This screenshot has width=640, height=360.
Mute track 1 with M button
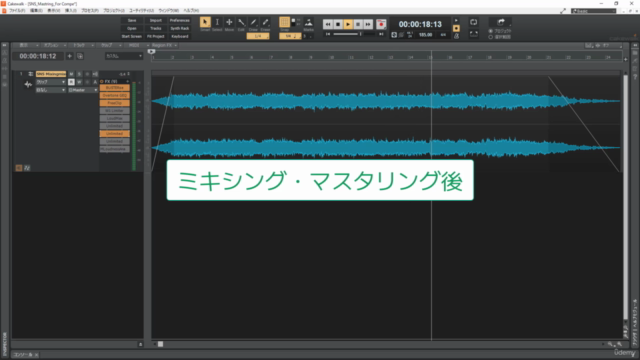tap(71, 74)
